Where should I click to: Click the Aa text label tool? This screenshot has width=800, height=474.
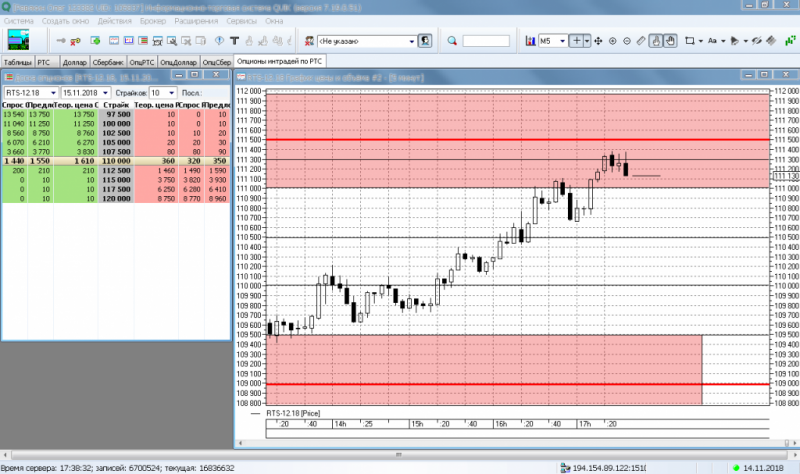712,41
